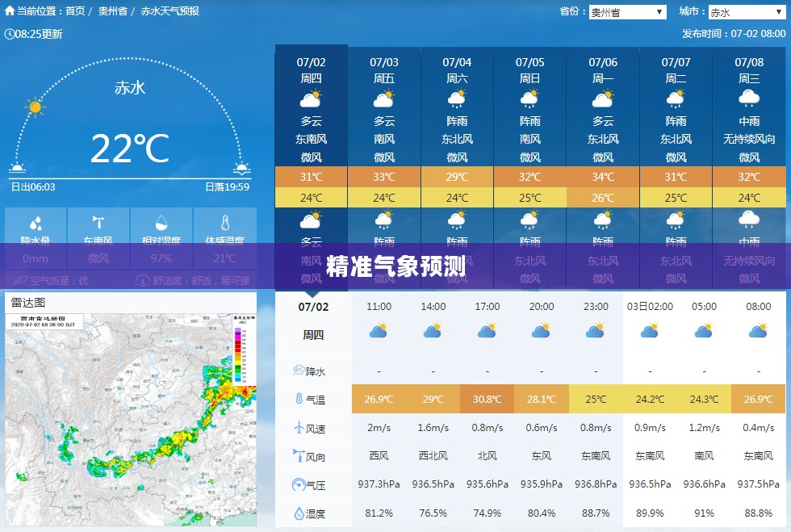Click the 30.8℃ temperature cell
The height and width of the screenshot is (532, 791).
pos(487,399)
